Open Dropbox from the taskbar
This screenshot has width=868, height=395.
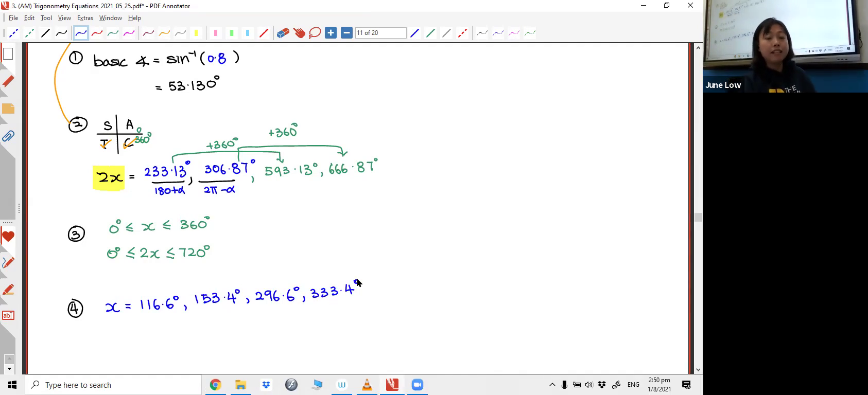[x=266, y=385]
